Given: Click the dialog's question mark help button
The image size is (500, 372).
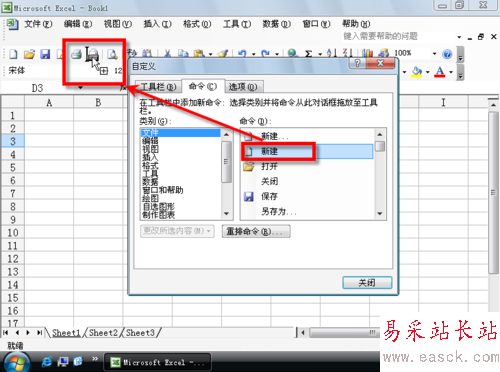Looking at the screenshot, I should (357, 63).
